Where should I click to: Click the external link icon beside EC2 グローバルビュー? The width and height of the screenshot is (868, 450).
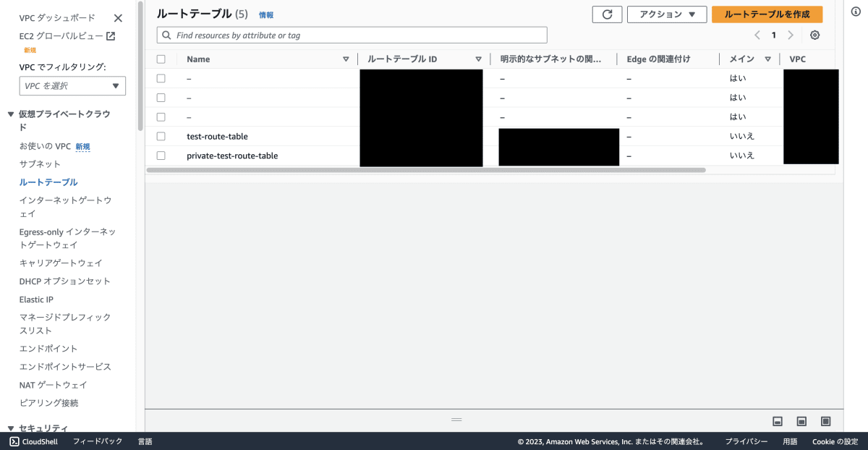point(111,36)
